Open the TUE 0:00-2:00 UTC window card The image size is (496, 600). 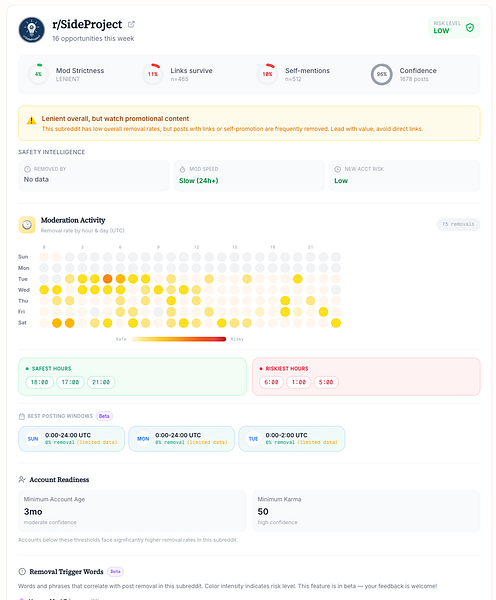292,439
